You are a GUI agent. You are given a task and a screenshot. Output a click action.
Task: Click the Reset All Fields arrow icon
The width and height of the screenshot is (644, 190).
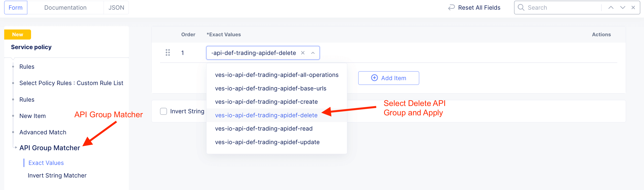[x=451, y=7]
